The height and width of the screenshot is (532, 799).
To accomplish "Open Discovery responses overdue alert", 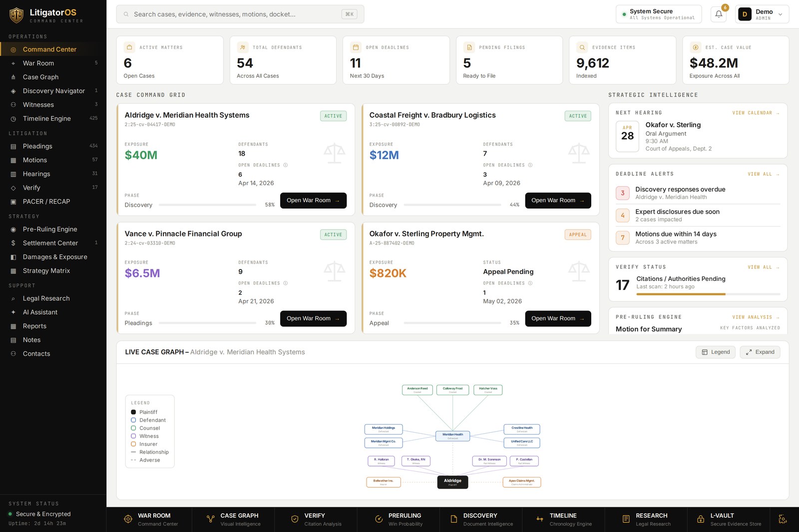I will click(x=698, y=193).
